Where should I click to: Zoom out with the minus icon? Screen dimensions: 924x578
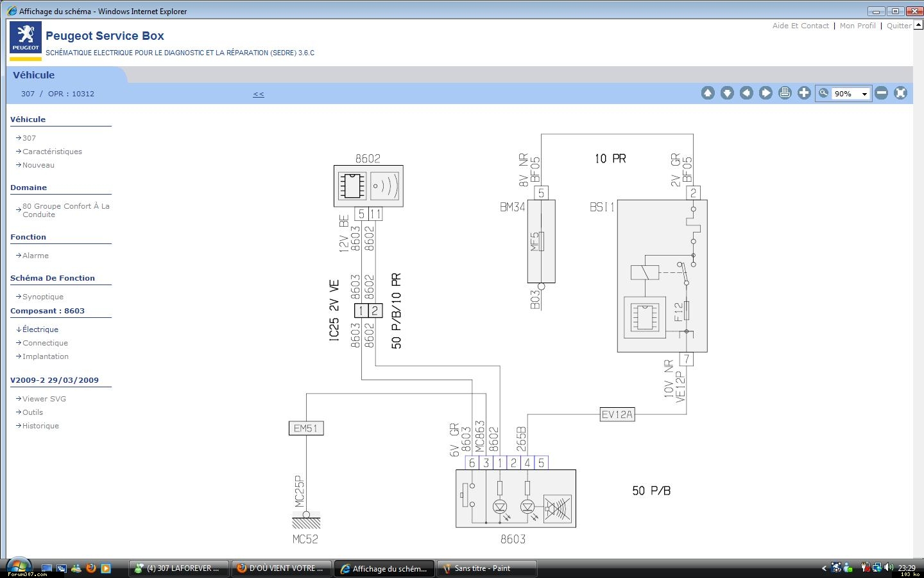(x=882, y=93)
